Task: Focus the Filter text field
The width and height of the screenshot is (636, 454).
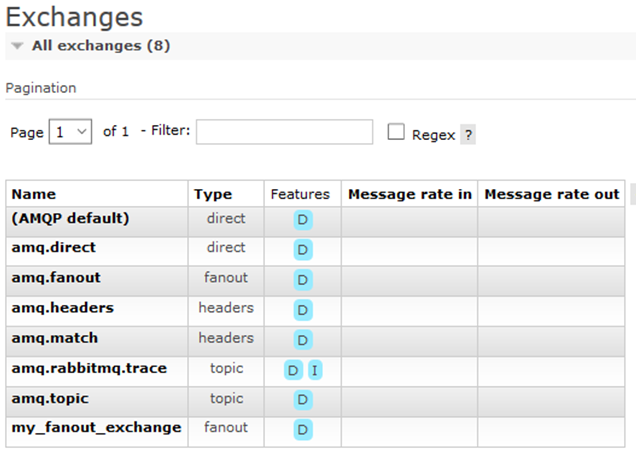Action: [x=284, y=132]
